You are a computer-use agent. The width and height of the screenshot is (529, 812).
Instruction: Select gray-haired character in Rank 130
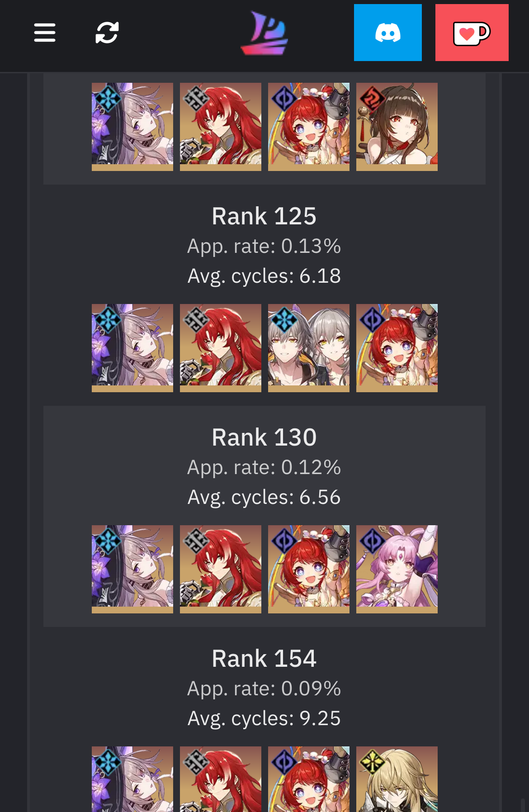pos(132,569)
